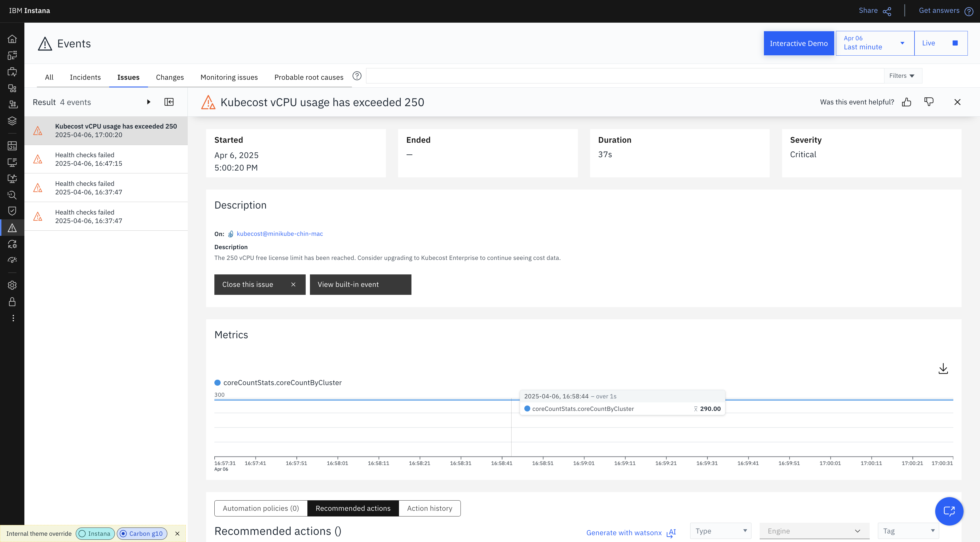Screen dimensions: 980x542
Task: Open the gauge with wrench sidebar icon
Action: click(x=12, y=260)
